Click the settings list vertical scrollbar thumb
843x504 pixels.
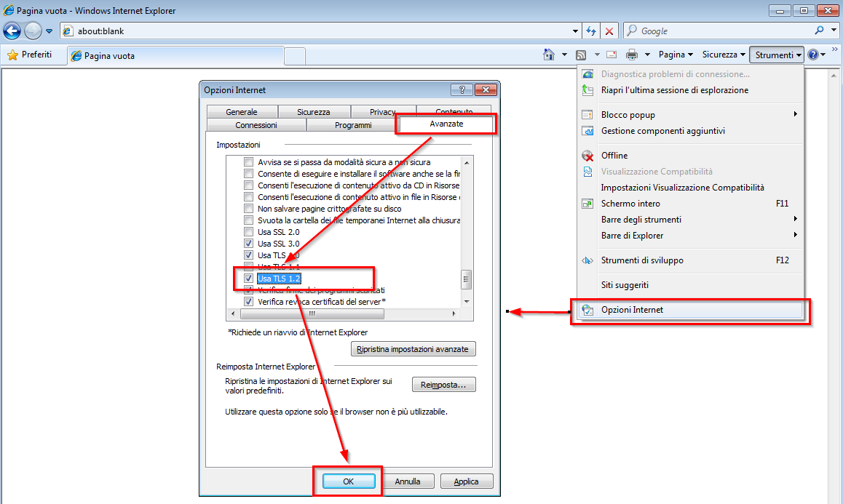[466, 279]
